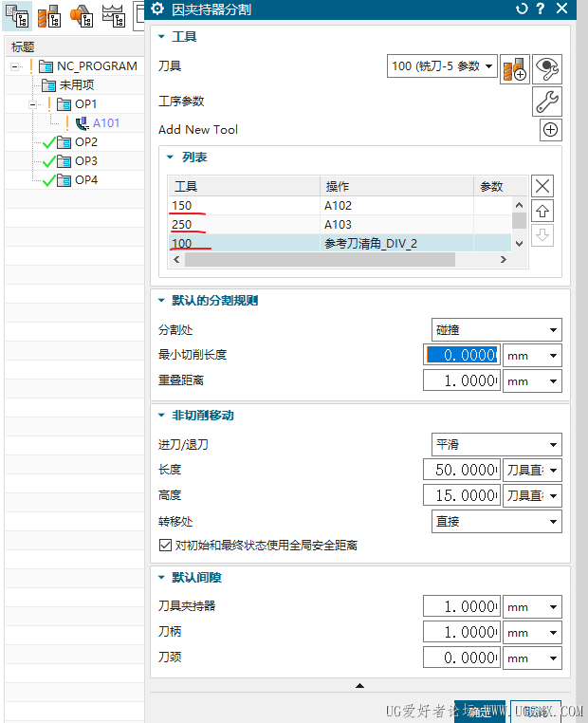This screenshot has width=588, height=723.
Task: Click 标题 column header in navigator
Action: pos(75,46)
